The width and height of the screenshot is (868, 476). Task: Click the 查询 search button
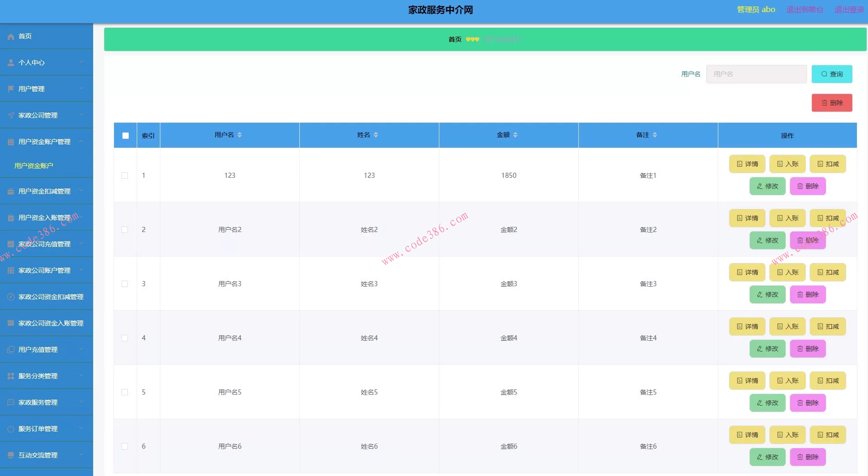(x=832, y=74)
